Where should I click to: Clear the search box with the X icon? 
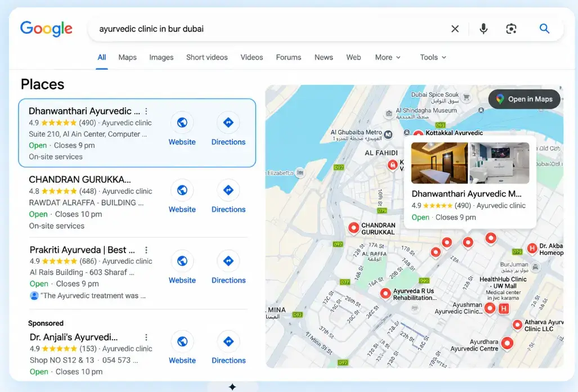tap(455, 29)
